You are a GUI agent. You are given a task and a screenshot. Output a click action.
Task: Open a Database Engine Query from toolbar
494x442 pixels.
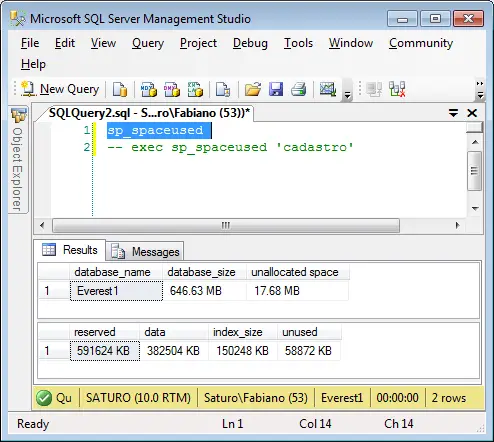click(x=120, y=89)
